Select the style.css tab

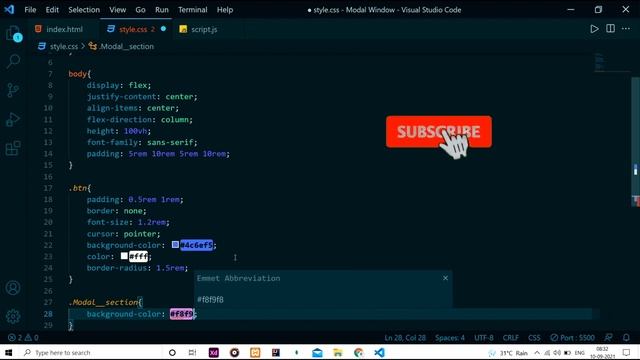(133, 29)
